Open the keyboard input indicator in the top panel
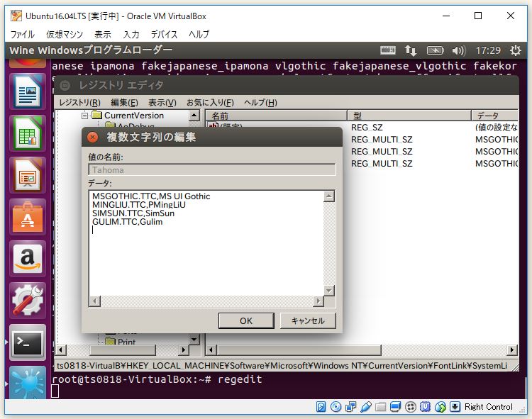Screen dimensions: 532x419 pyautogui.click(x=388, y=50)
